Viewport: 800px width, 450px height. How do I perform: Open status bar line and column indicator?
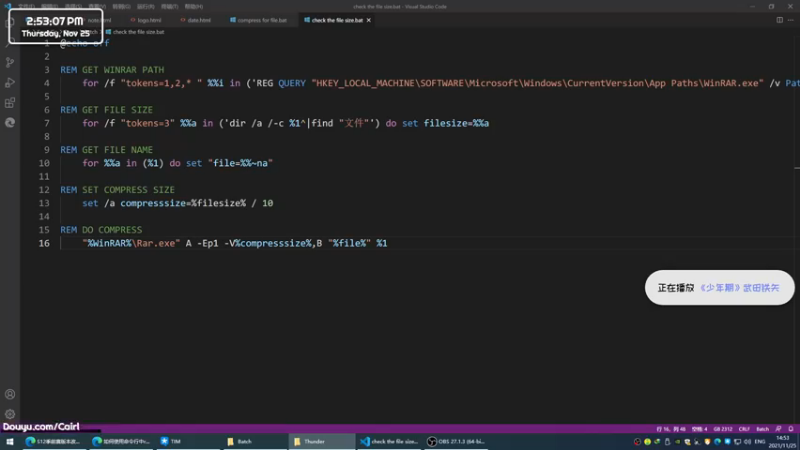click(x=671, y=429)
